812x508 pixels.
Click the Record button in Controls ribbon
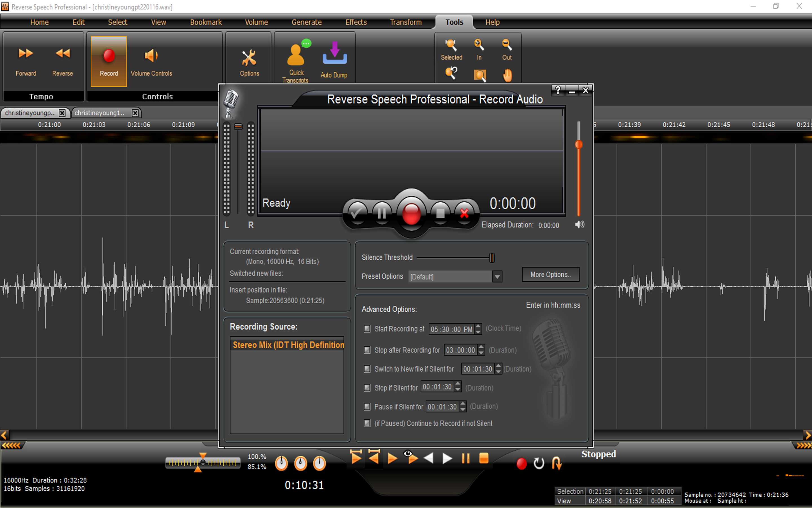109,61
